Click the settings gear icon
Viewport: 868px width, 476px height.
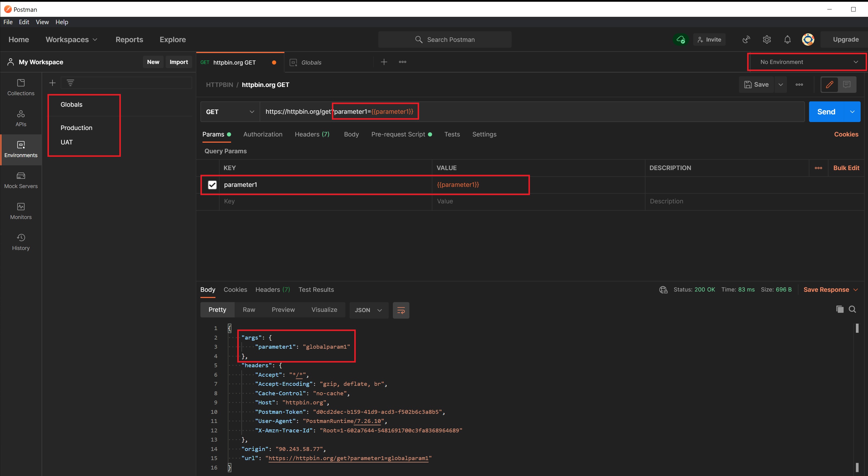[x=767, y=39]
